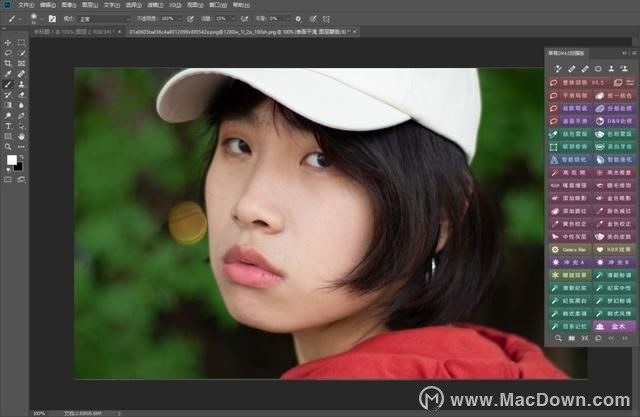Collapse the retouch panel with double arrows
The image size is (640, 417).
pos(624,53)
